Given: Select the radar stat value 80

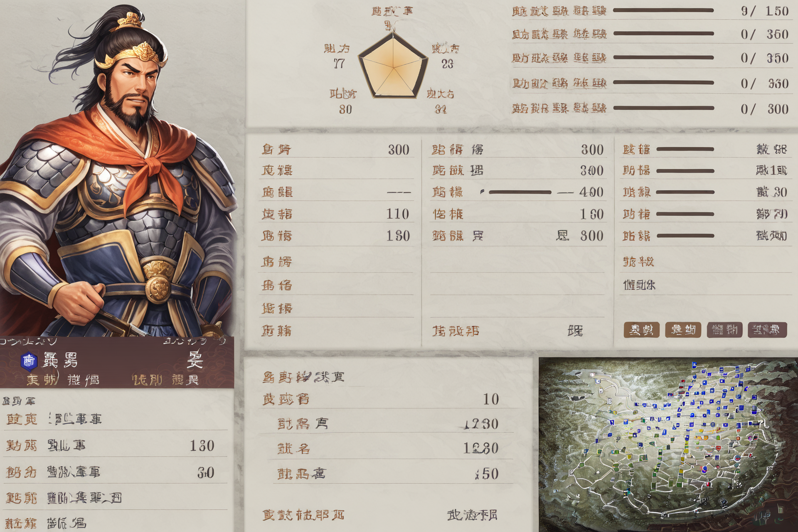Looking at the screenshot, I should pyautogui.click(x=345, y=109).
